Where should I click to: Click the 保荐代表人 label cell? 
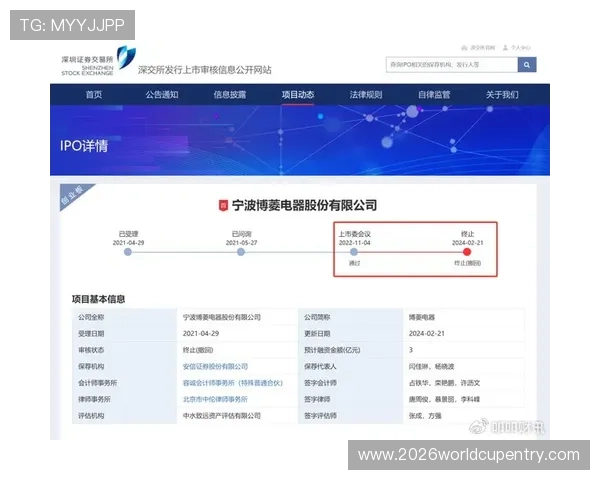[350, 366]
